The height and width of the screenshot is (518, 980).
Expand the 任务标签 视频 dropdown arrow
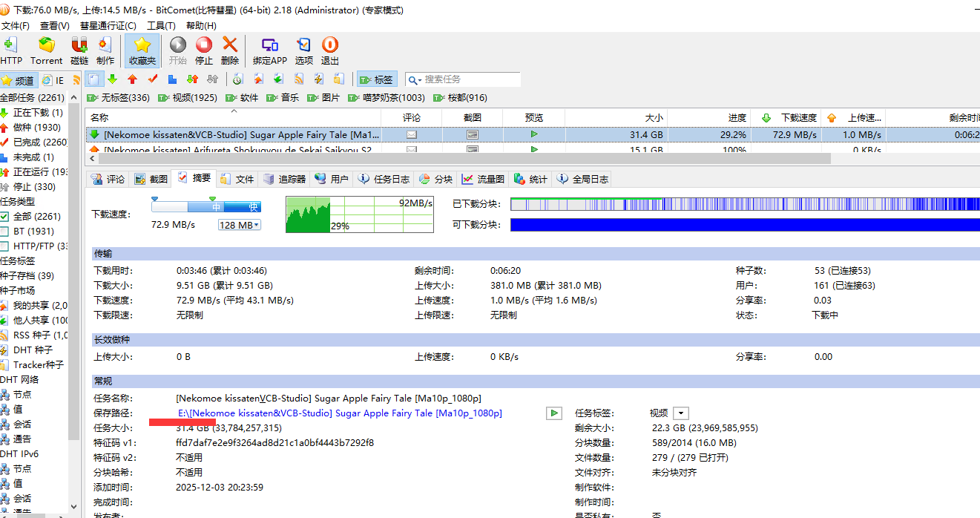tap(681, 413)
